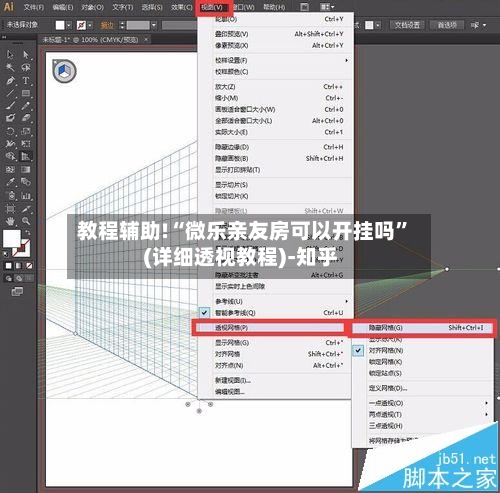Select the Scale tool

tap(26, 131)
